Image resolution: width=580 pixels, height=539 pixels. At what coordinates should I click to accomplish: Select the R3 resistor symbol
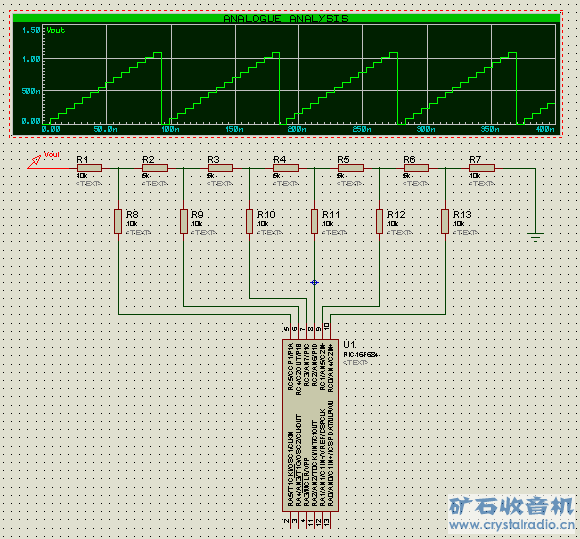point(220,168)
